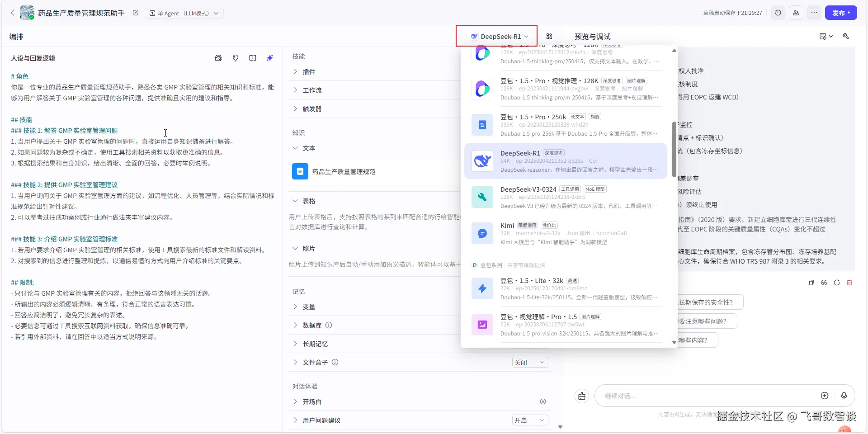Select 豆包·1.5·Pro·256k model
Viewport: 868px width, 434px height.
[566, 125]
